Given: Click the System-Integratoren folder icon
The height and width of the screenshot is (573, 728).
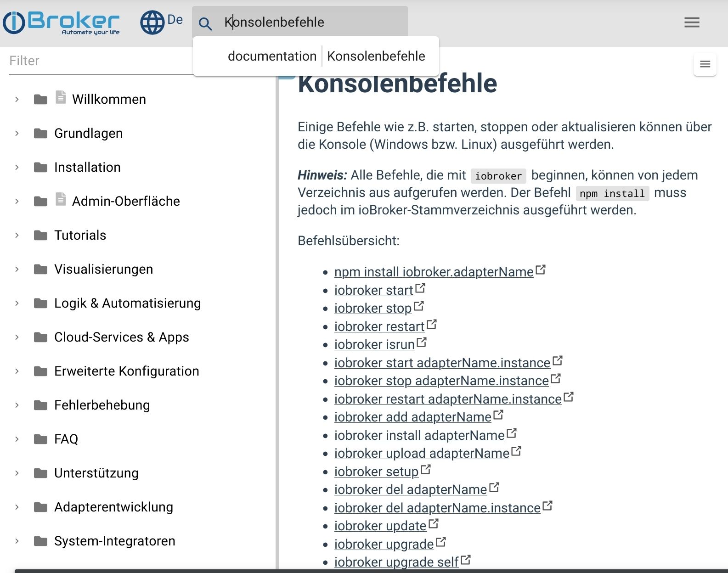Looking at the screenshot, I should (x=40, y=541).
